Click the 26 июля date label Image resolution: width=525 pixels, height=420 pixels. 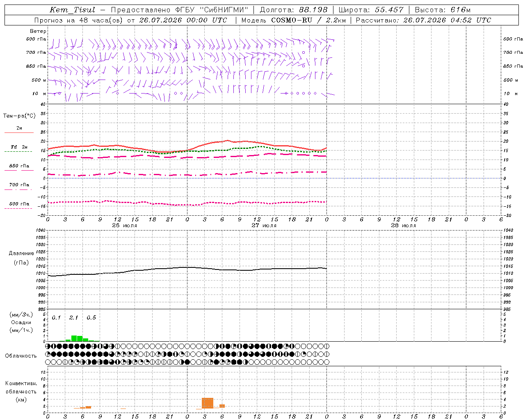pyautogui.click(x=125, y=225)
